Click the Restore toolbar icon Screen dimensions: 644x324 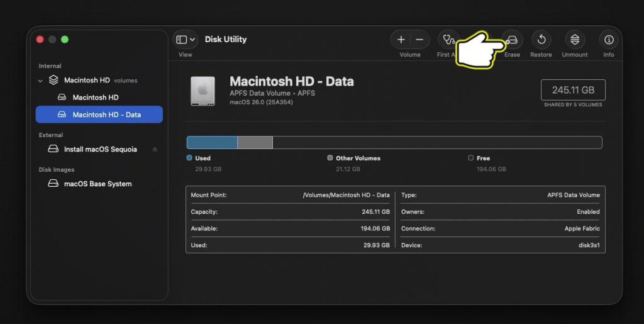(541, 40)
